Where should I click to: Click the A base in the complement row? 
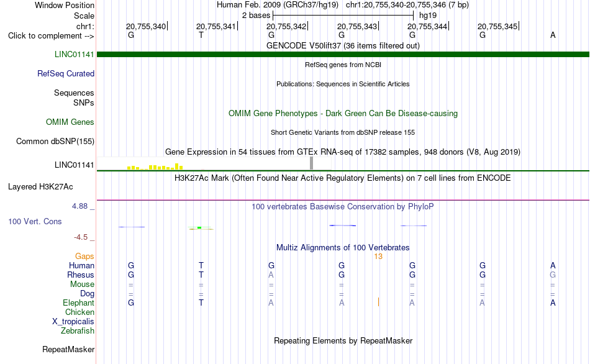pos(553,35)
